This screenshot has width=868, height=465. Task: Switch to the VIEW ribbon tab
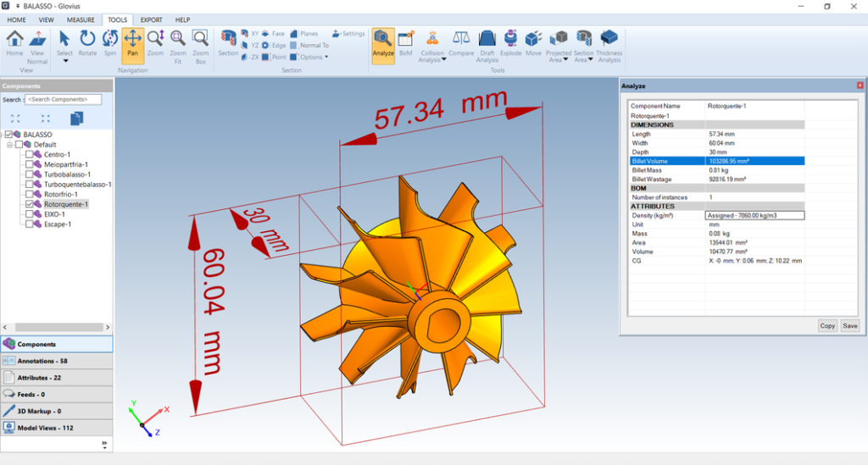(x=47, y=19)
